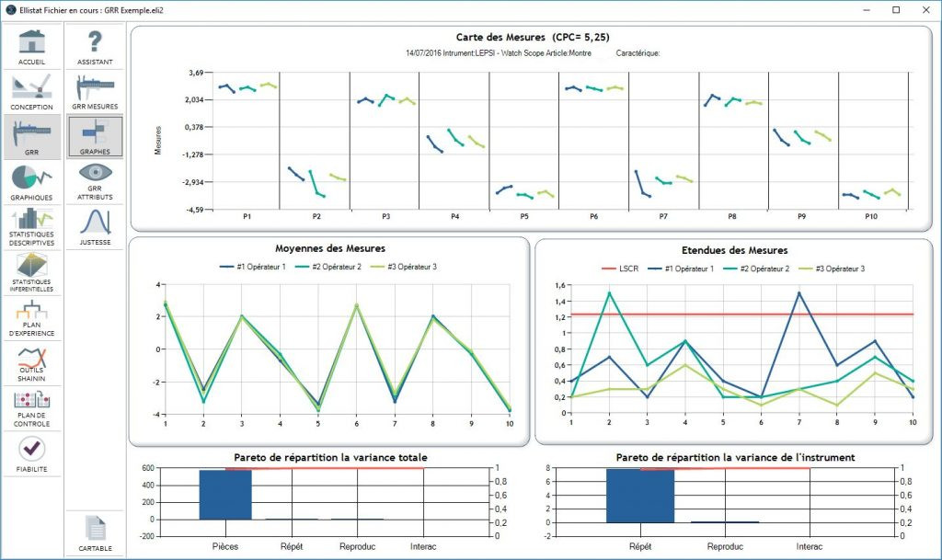
Task: Open the Outils Shainin module
Action: (x=32, y=364)
